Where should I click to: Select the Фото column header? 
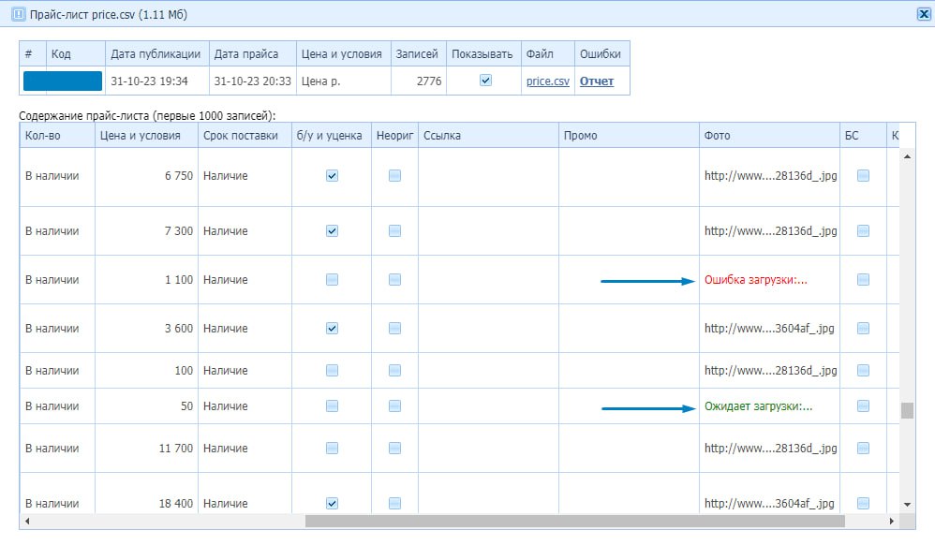pos(718,136)
